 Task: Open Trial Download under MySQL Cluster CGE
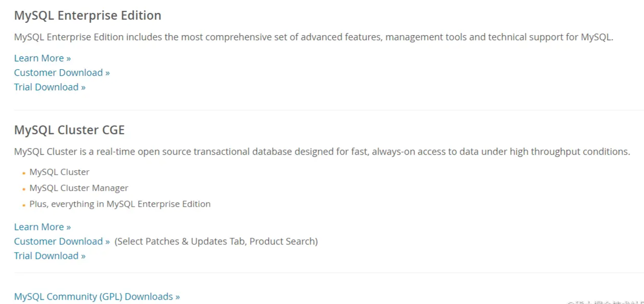click(50, 256)
